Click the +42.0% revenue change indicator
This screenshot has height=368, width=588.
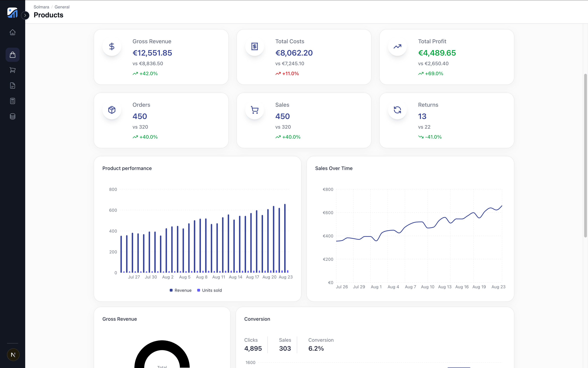point(145,73)
